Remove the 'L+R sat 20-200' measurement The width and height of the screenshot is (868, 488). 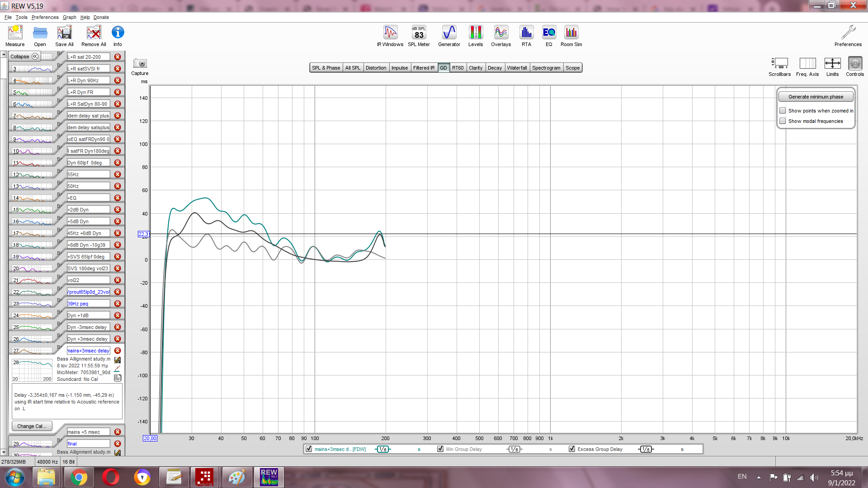pos(118,57)
